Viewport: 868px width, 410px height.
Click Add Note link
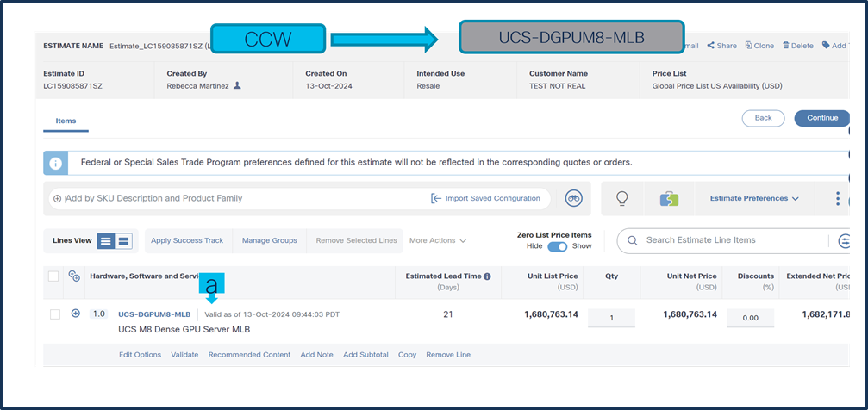pos(316,355)
